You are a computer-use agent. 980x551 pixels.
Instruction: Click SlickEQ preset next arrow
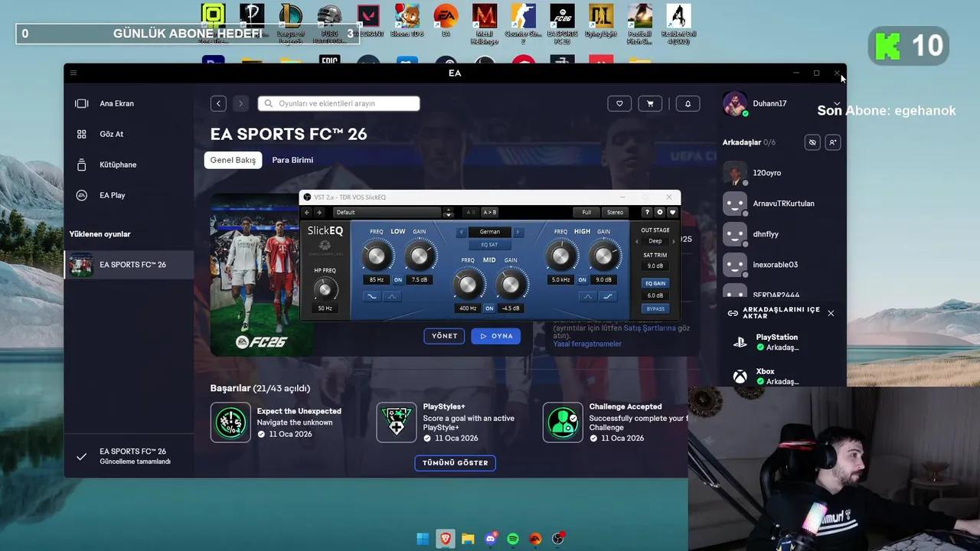tap(319, 212)
